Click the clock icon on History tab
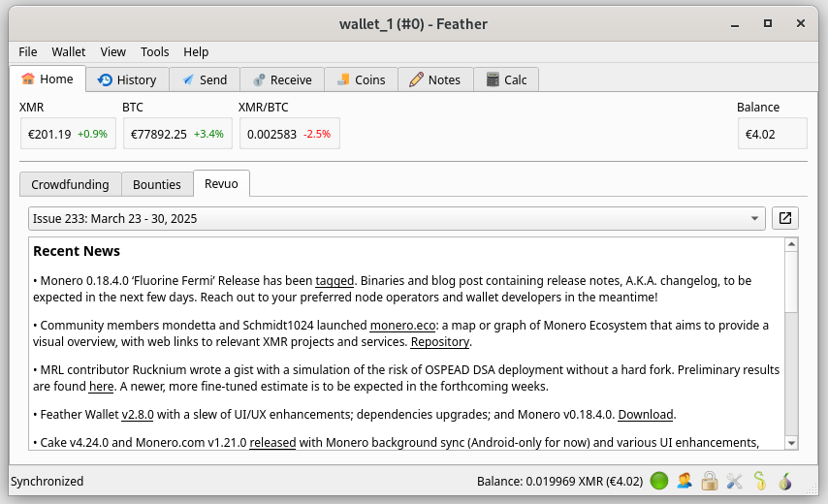This screenshot has height=504, width=828. click(x=105, y=79)
